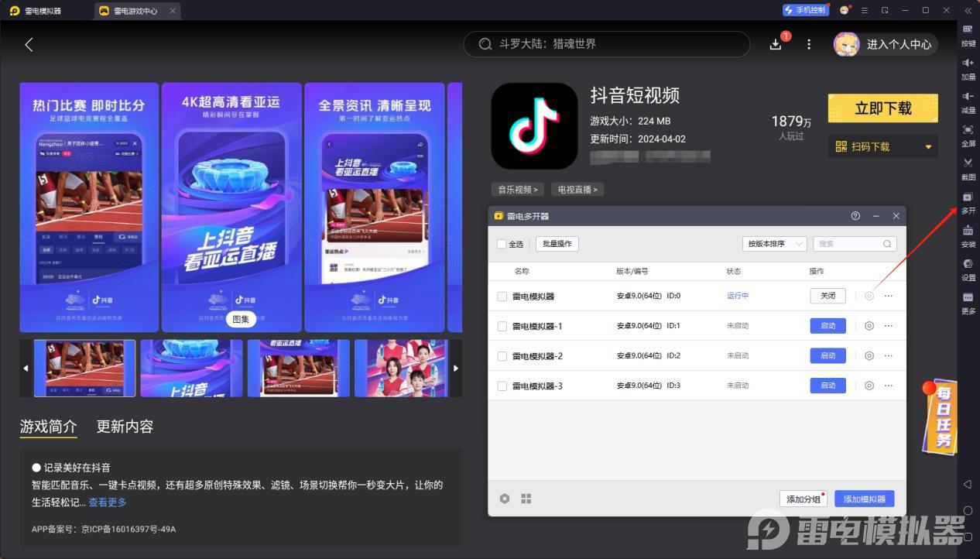Open more options for 雷电模拟器 ID:0 row
The width and height of the screenshot is (980, 559).
(889, 296)
